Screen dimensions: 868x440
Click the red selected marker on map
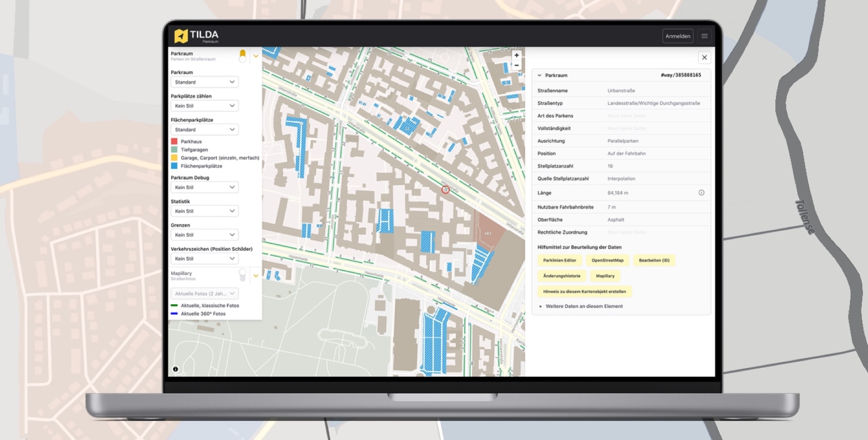(x=445, y=190)
